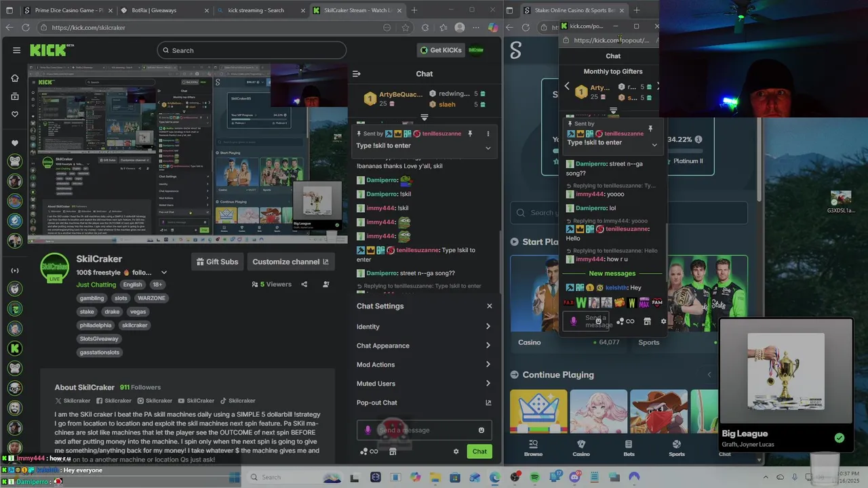
Task: Click settings gear in pop-out chat
Action: 663,321
